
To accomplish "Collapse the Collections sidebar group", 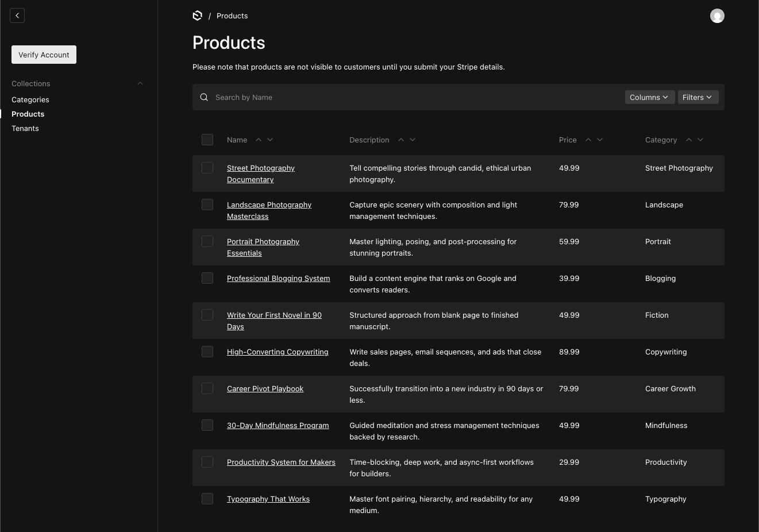I will [140, 83].
